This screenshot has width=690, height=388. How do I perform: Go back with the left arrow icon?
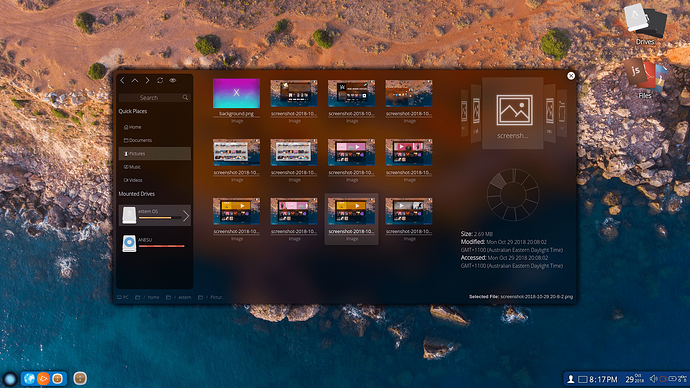point(122,81)
